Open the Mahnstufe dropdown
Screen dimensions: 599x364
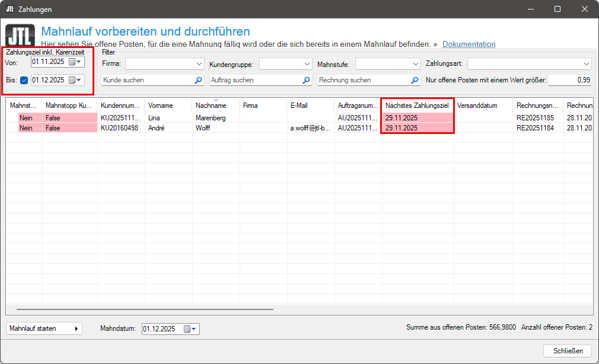click(x=415, y=63)
